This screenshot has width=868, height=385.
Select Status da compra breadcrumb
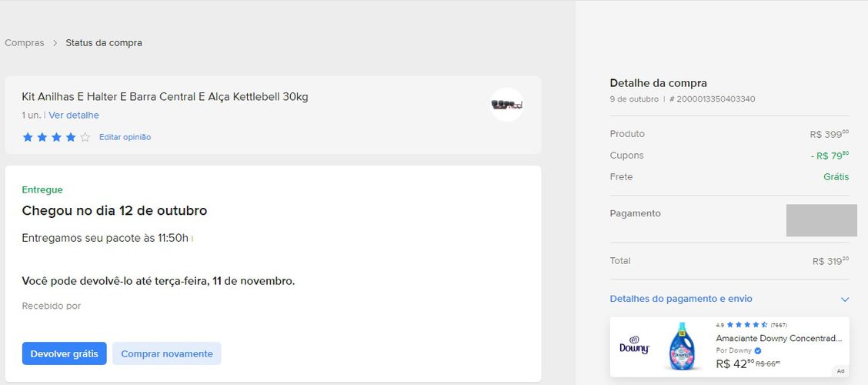click(x=104, y=42)
